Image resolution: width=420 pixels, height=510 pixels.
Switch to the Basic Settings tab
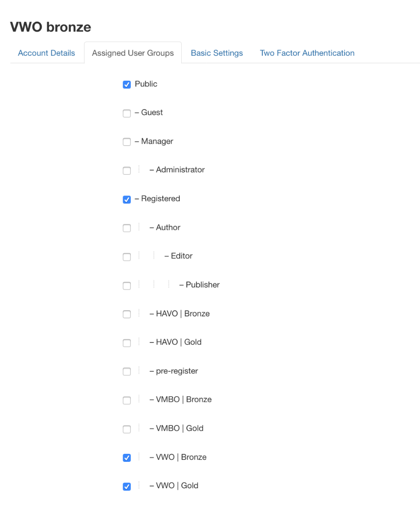click(217, 53)
